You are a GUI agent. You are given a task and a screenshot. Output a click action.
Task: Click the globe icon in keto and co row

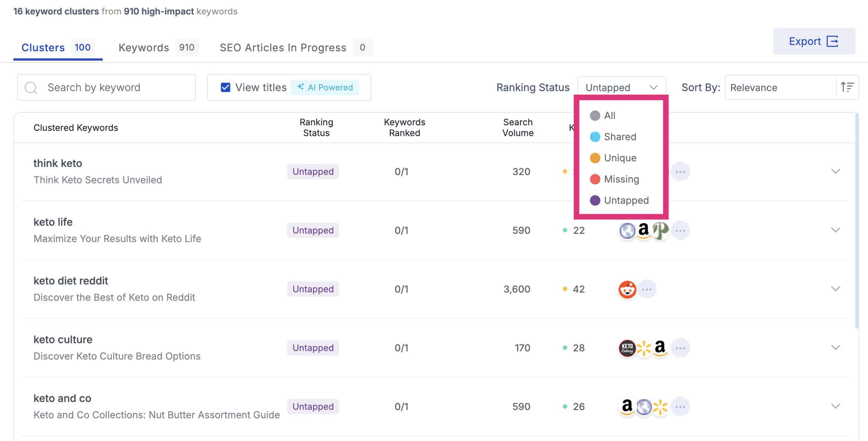(x=644, y=407)
